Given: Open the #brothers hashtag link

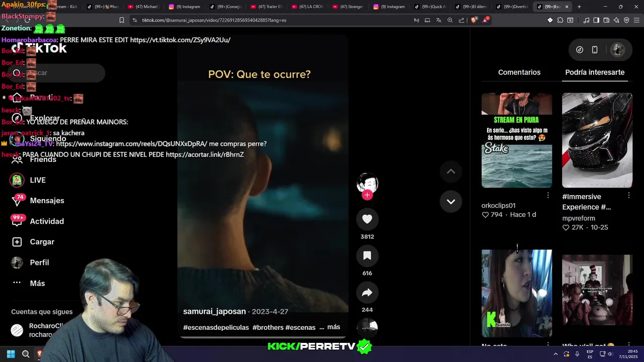Looking at the screenshot, I should point(268,327).
